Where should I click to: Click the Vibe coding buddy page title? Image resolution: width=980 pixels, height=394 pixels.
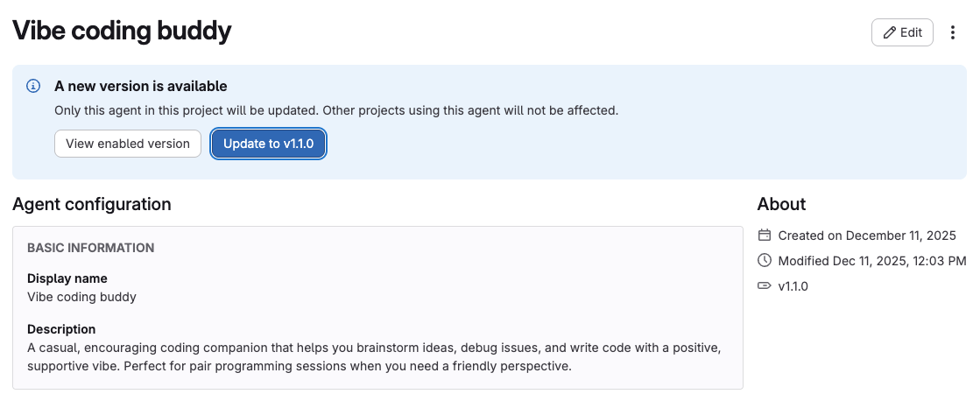point(122,32)
